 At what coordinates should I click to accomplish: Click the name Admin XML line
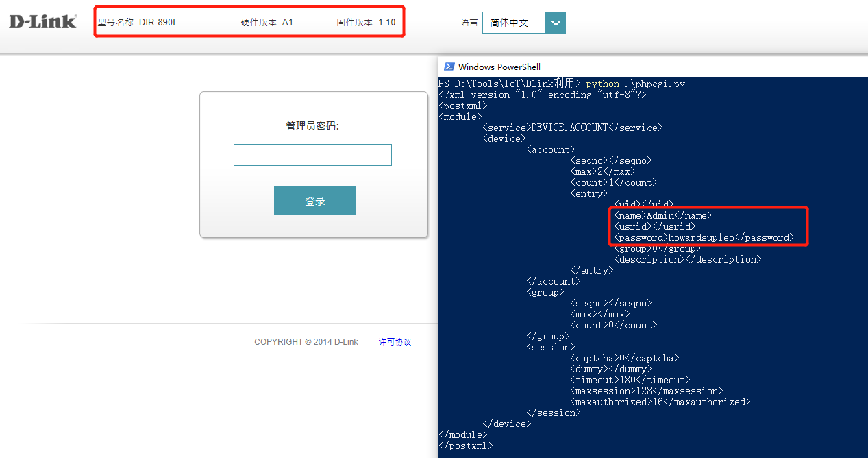pyautogui.click(x=663, y=215)
